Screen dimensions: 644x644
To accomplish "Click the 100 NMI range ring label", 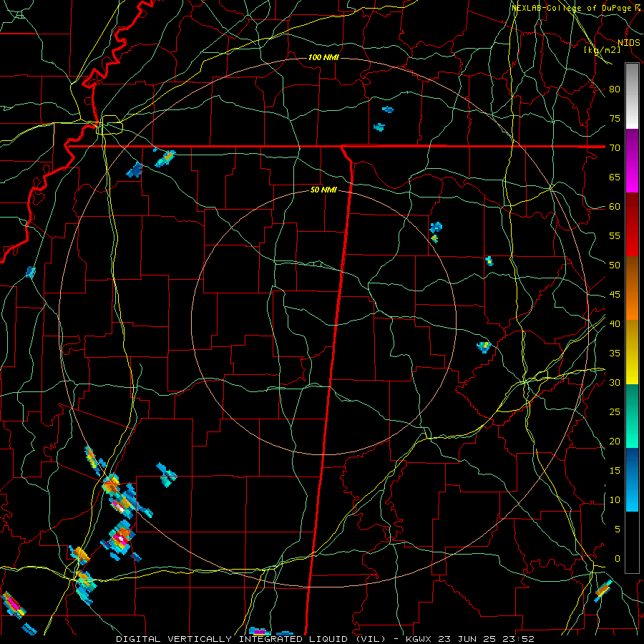I will [323, 57].
